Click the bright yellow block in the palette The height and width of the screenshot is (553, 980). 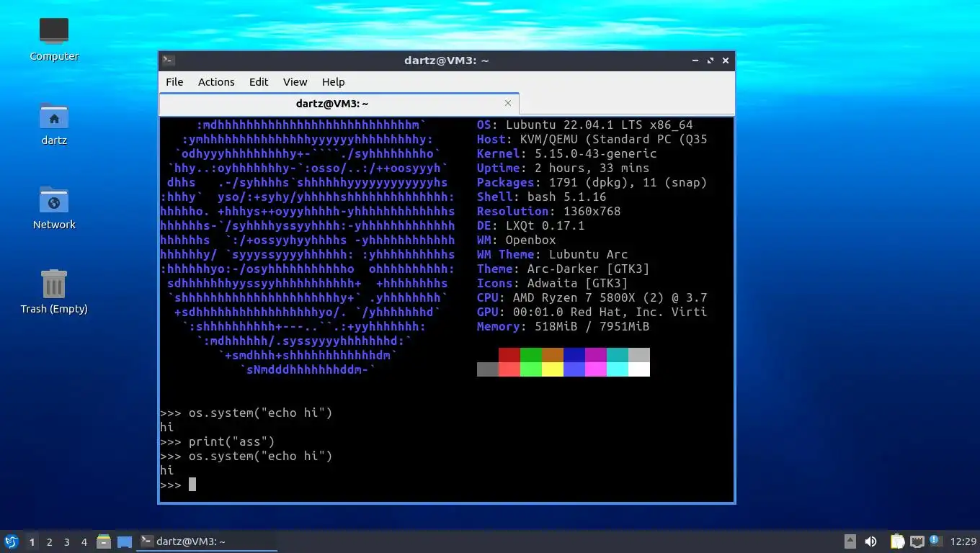(553, 369)
